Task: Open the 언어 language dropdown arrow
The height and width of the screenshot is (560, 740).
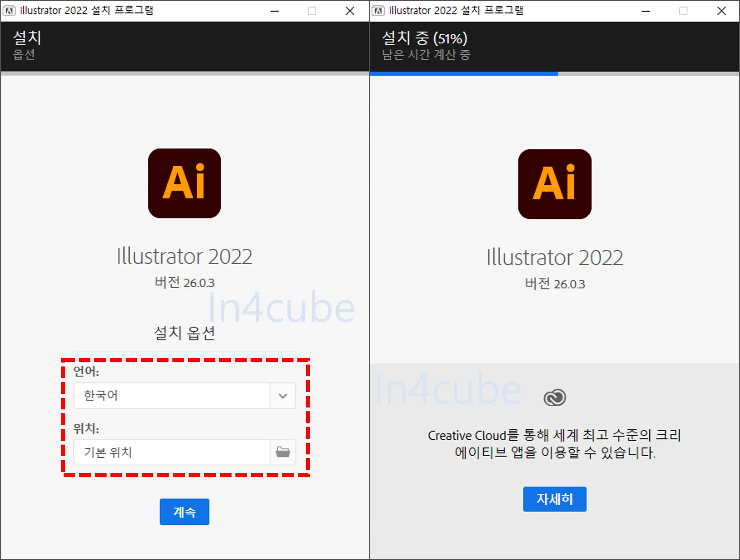Action: point(283,396)
